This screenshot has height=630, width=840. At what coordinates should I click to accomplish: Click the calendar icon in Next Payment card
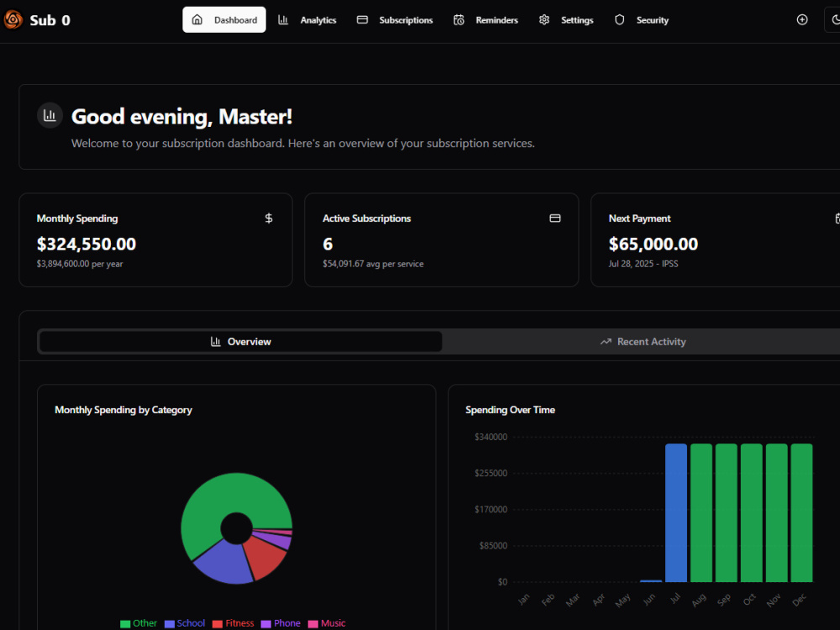point(837,218)
